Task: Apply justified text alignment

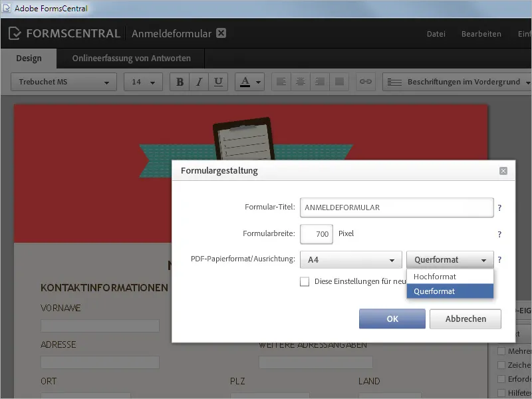Action: [338, 81]
